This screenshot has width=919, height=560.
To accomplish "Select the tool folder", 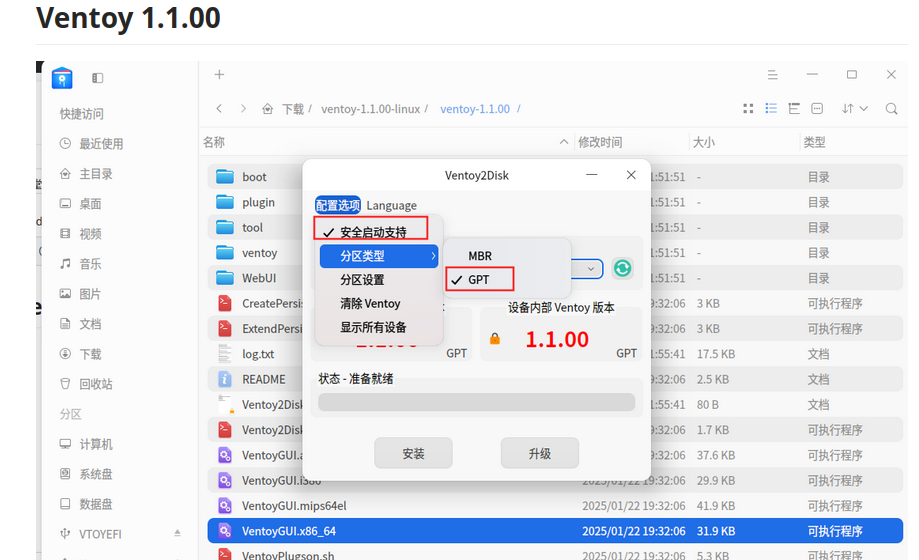I will point(253,227).
